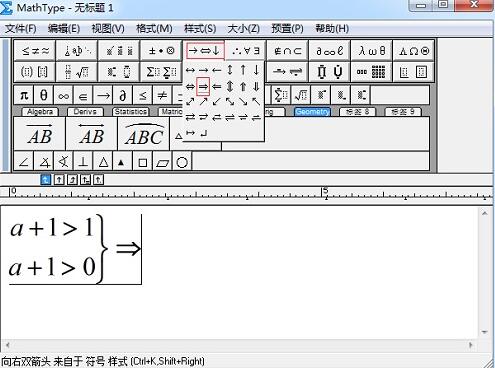Insert the open triangle symbol in Geometry bar
Screen dimensions: 495x368
tap(103, 162)
